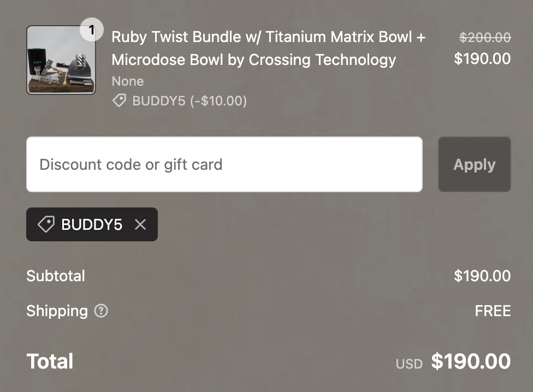Click the crossed-out $200.00 original price
This screenshot has width=533, height=392.
pyautogui.click(x=485, y=37)
